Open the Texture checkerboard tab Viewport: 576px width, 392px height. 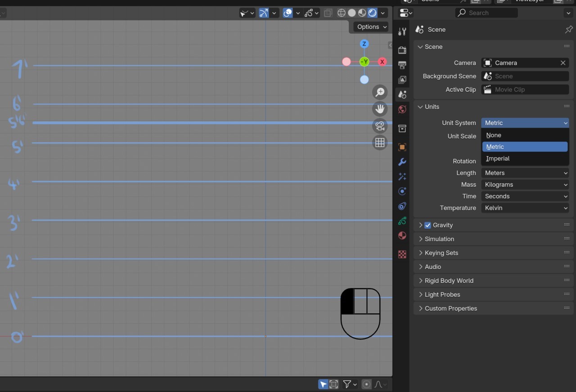(x=402, y=254)
